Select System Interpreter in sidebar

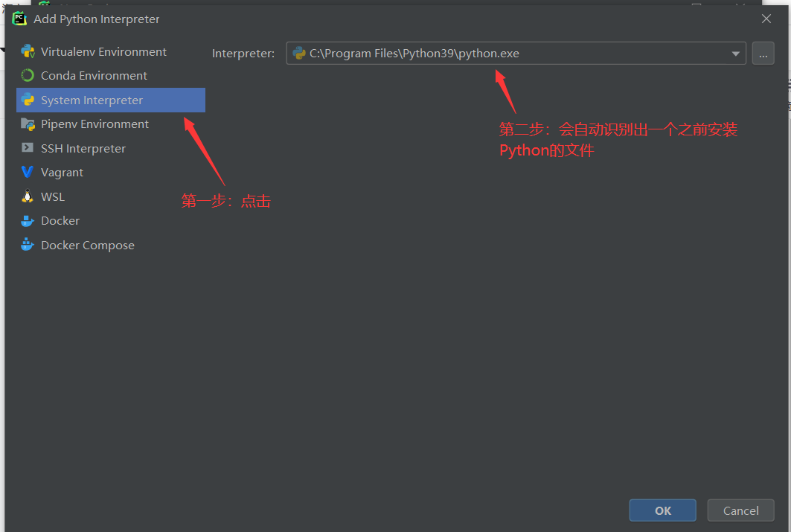[x=110, y=100]
